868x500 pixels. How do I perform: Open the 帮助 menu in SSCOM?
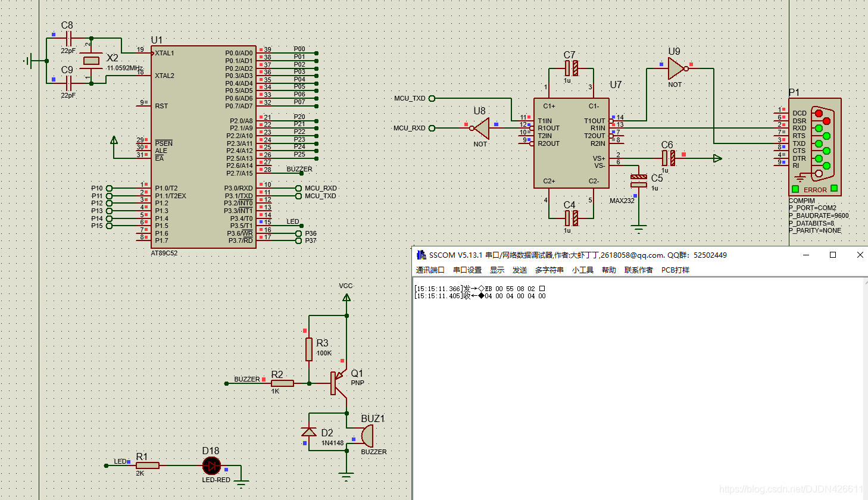609,270
